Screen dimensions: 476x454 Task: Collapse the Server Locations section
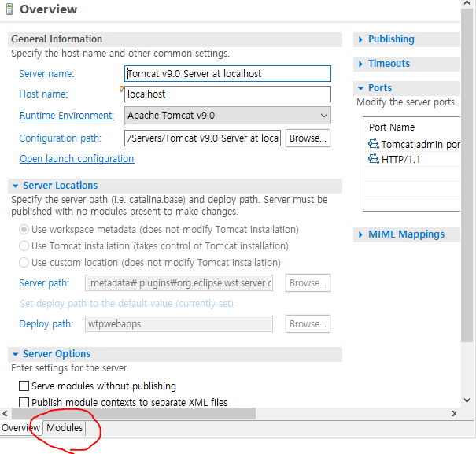pyautogui.click(x=15, y=186)
